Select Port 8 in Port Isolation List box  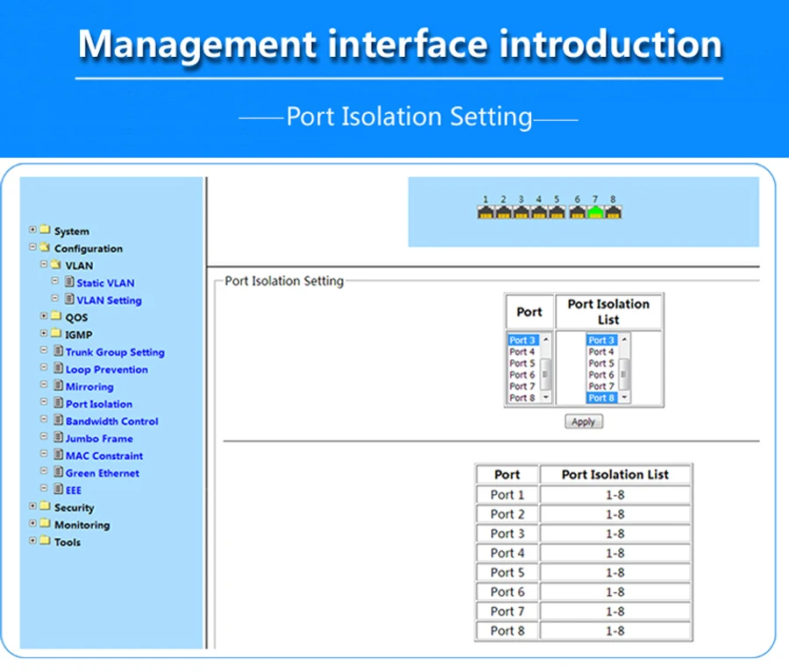(x=601, y=398)
